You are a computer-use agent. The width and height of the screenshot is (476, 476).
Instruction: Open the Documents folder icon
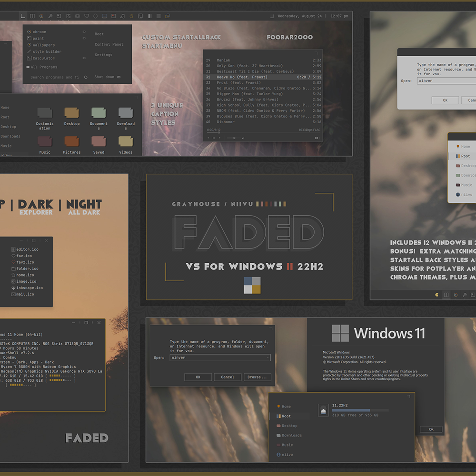tap(99, 113)
